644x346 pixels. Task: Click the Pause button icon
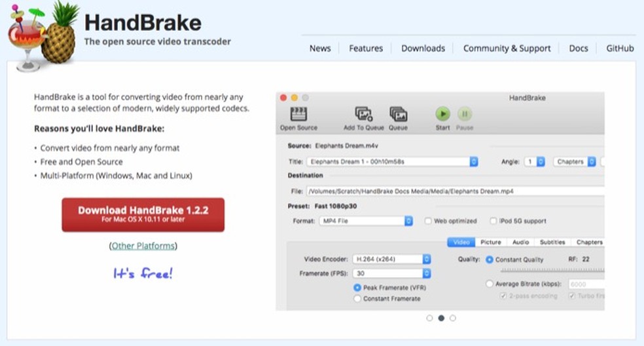pos(465,114)
